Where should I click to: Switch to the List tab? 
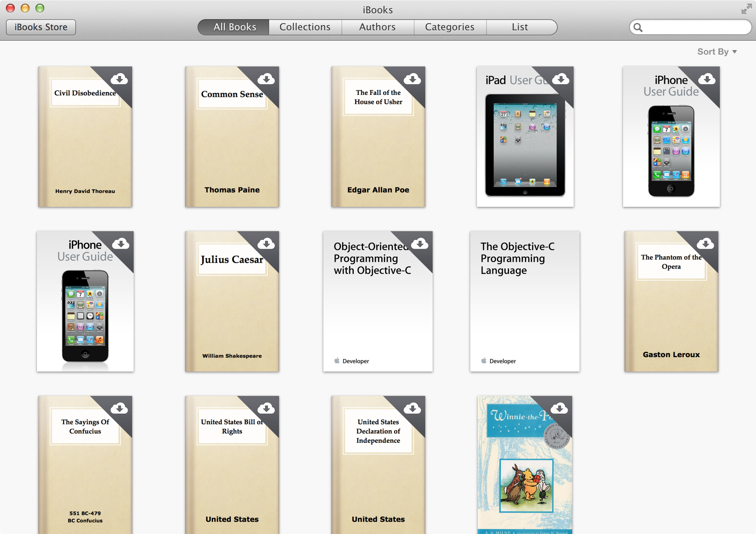coord(521,27)
